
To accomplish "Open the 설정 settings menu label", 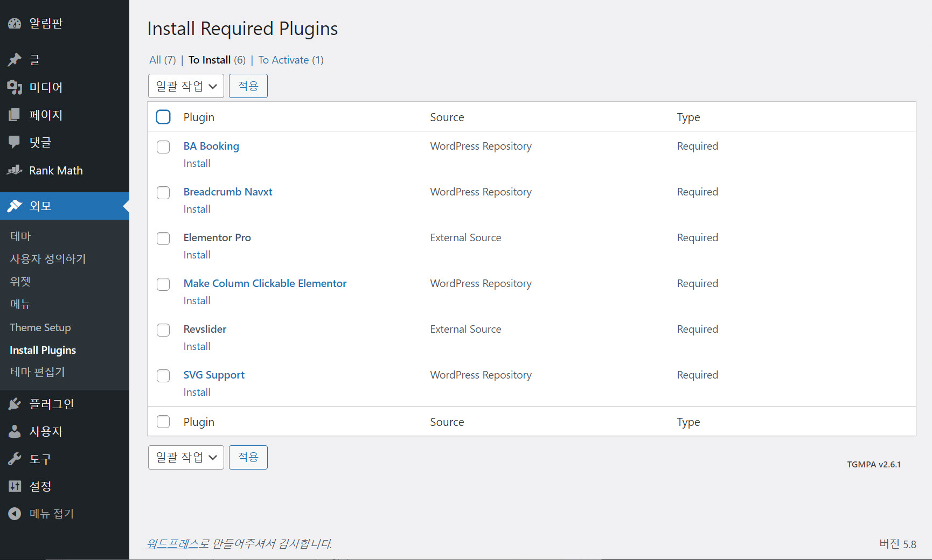I will (40, 486).
